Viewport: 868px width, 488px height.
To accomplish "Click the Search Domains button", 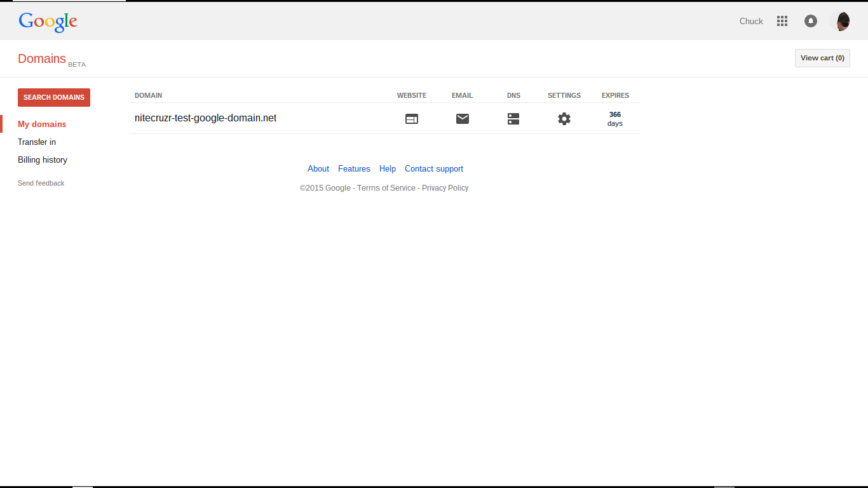I will pyautogui.click(x=54, y=97).
